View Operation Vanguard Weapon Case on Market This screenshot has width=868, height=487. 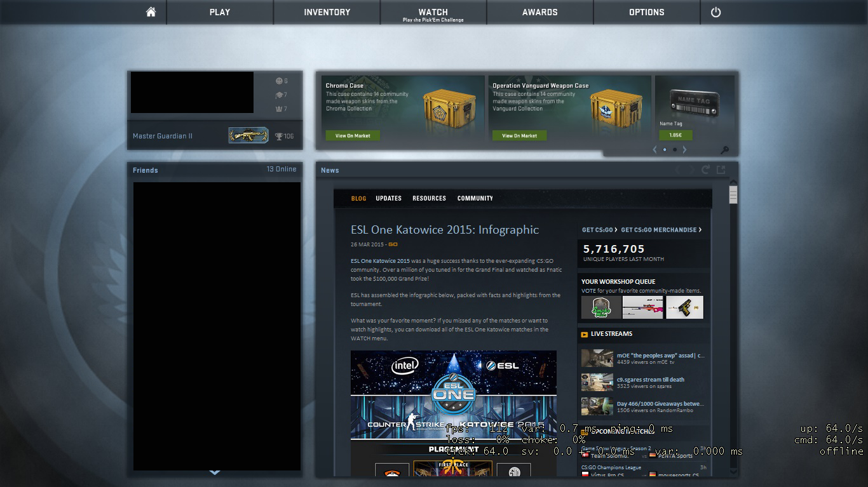[519, 135]
